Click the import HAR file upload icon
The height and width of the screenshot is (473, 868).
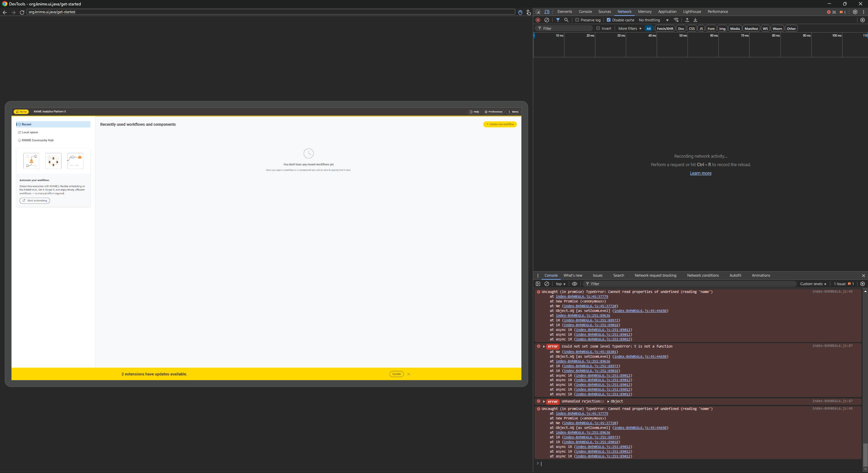687,20
